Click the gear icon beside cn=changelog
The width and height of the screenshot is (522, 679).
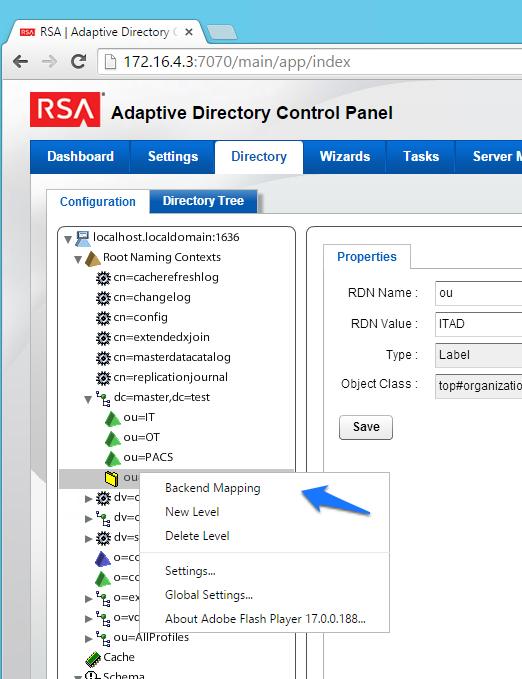[103, 298]
